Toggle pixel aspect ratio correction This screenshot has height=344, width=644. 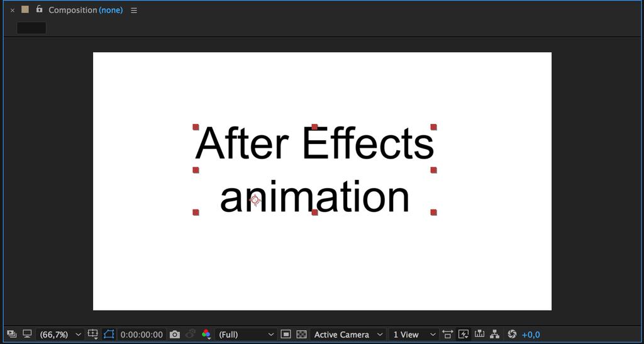[x=448, y=335]
